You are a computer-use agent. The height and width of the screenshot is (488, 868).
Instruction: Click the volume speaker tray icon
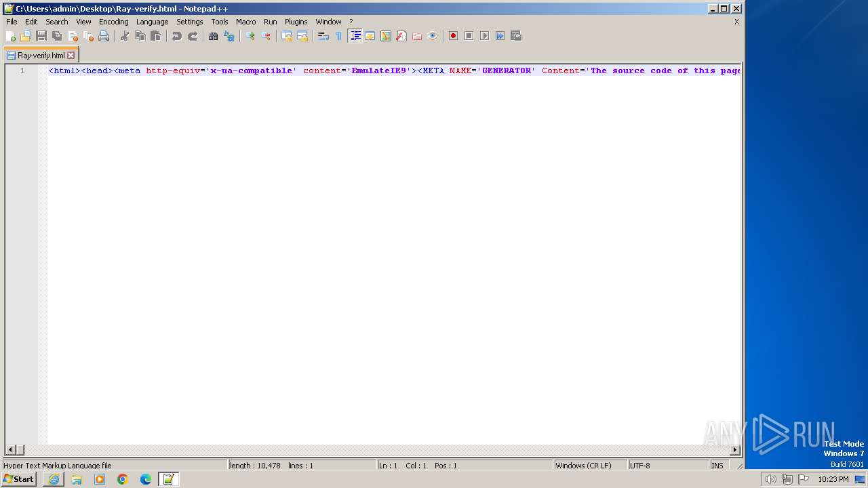pos(770,479)
